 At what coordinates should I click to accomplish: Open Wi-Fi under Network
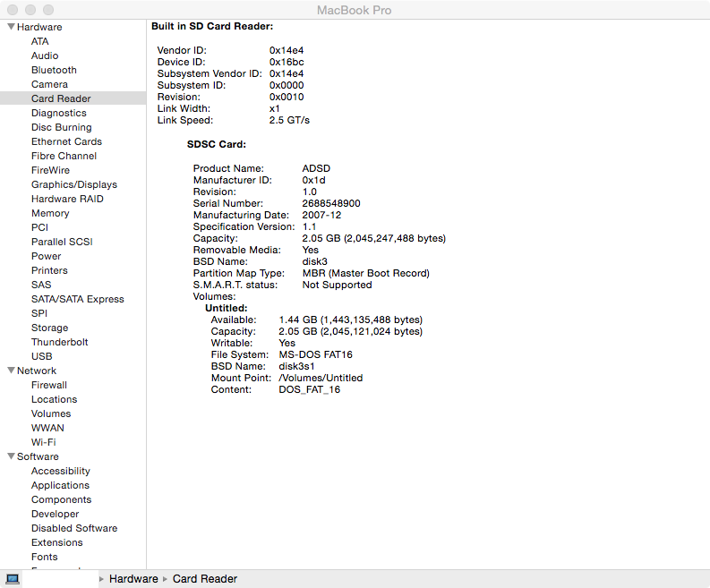[x=44, y=442]
